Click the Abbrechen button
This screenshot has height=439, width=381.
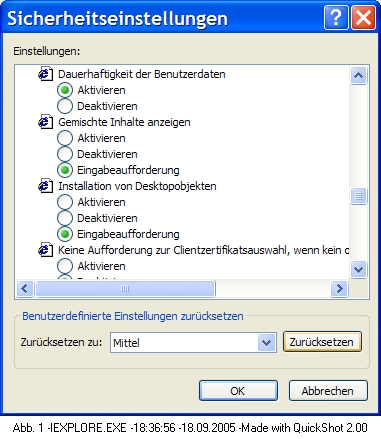coord(328,391)
